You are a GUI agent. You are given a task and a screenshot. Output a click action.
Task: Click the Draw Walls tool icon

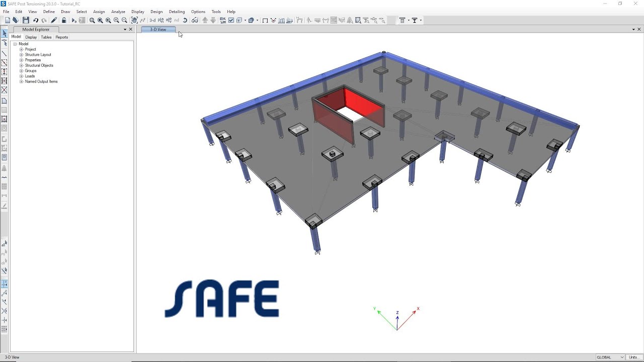[5, 139]
